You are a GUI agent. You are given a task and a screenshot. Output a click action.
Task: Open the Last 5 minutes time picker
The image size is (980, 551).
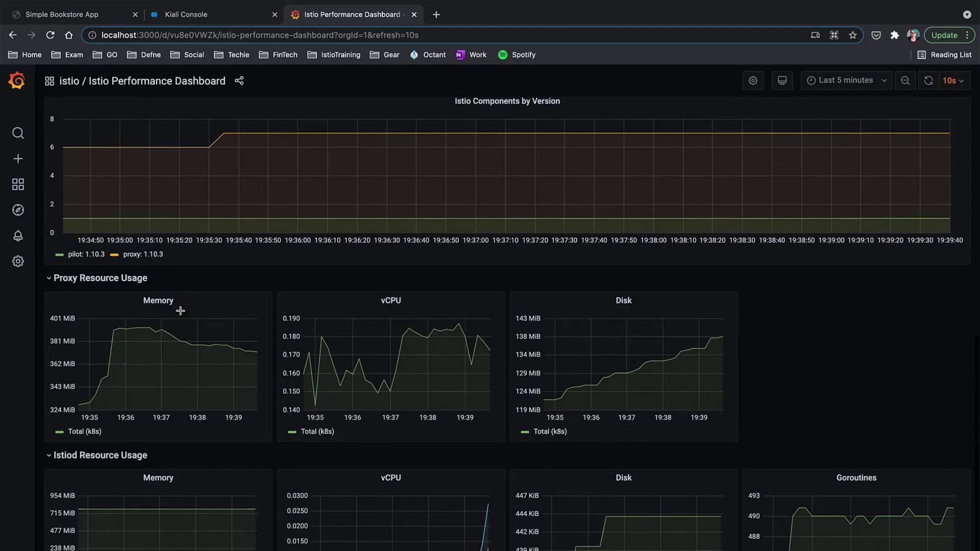point(846,81)
